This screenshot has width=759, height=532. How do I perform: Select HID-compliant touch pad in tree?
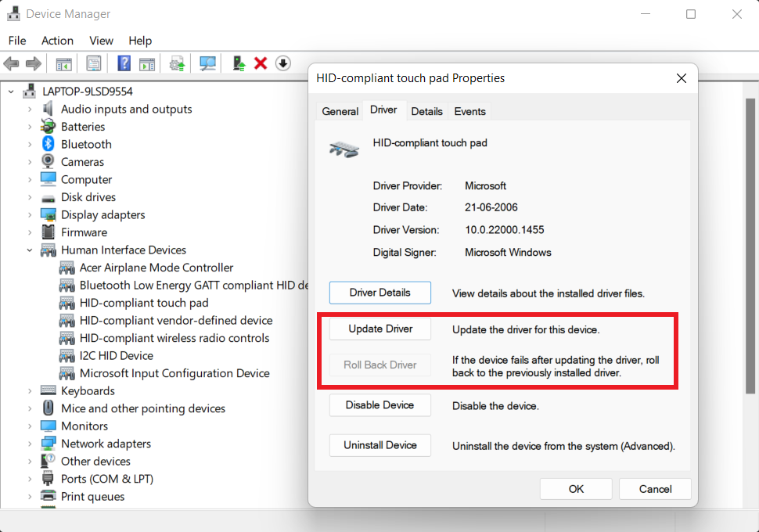[x=144, y=303]
